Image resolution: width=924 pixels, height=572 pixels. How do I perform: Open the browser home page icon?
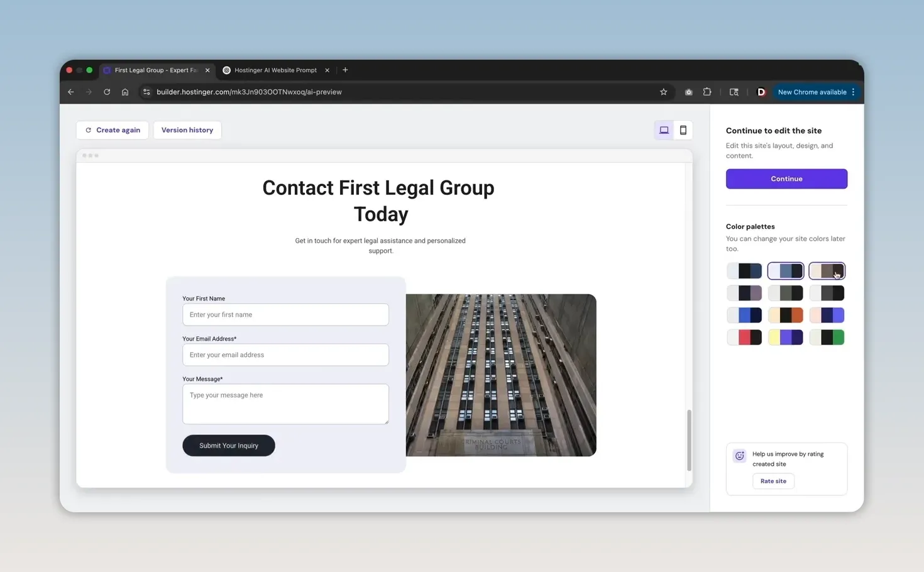point(125,92)
